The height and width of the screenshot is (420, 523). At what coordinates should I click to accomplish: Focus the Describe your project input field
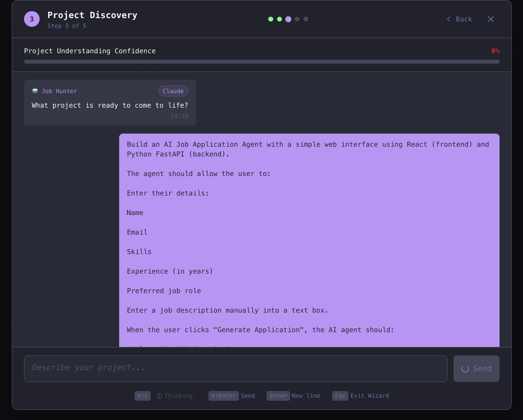click(x=236, y=368)
